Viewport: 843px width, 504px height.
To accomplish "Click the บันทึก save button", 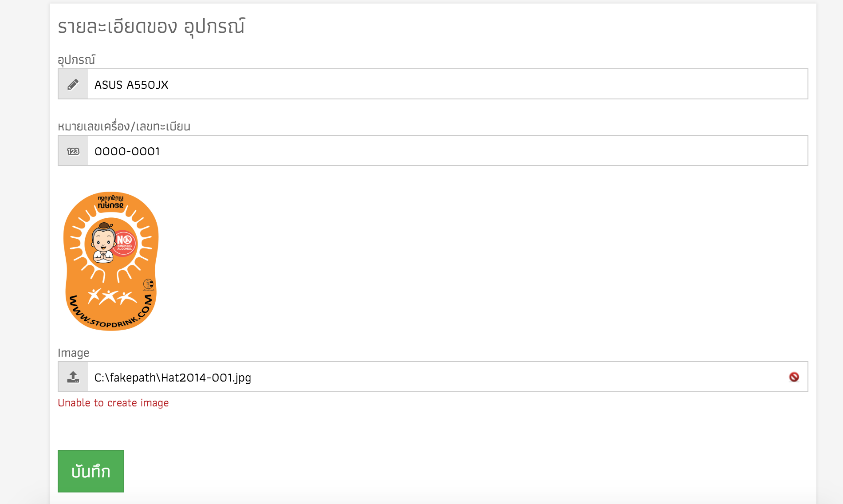I will click(x=91, y=471).
